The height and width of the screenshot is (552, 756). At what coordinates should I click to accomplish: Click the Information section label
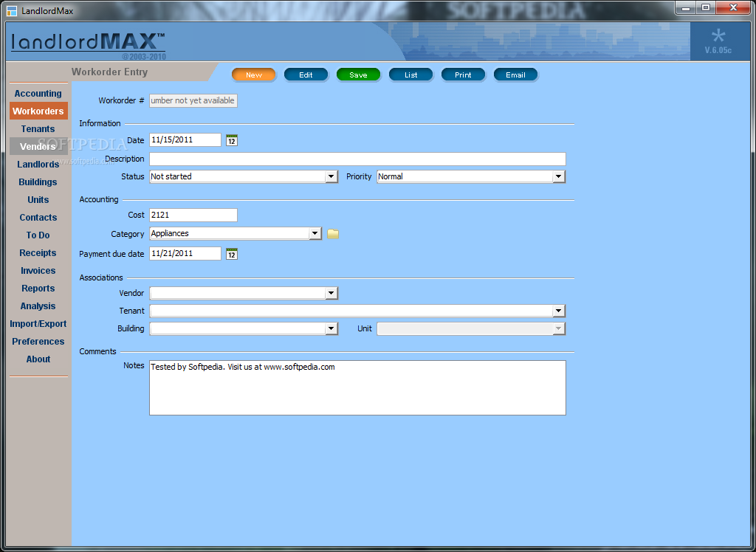100,123
